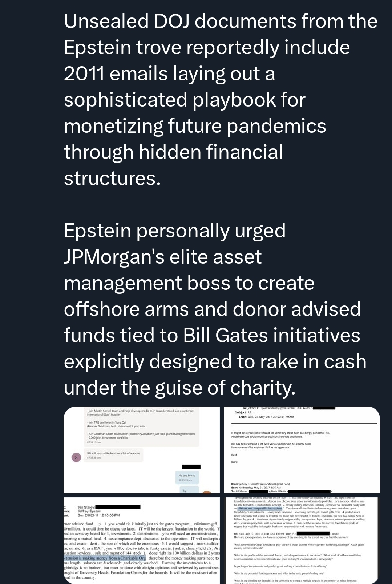Click the "Boris" email signature
This screenshot has width=392, height=584.
tap(235, 462)
